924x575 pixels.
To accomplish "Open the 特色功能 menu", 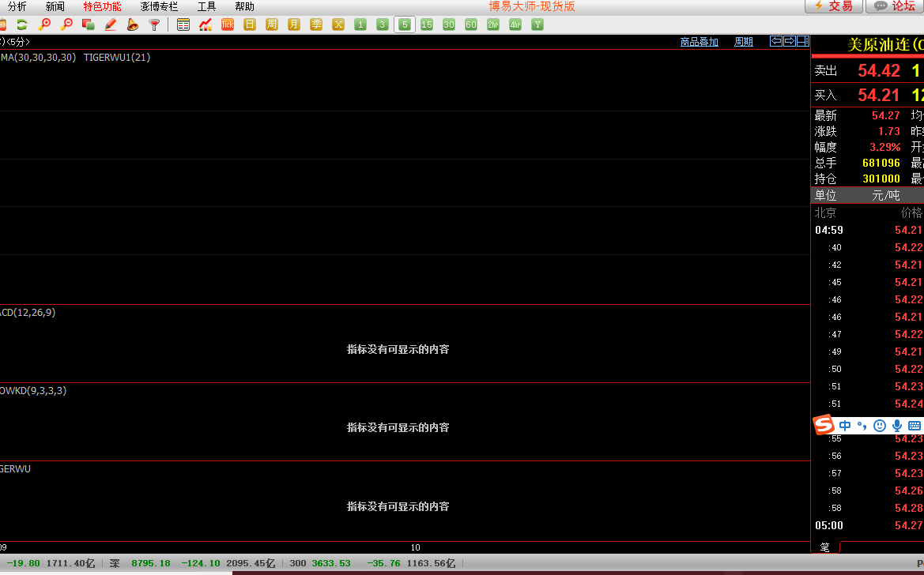I will pos(103,6).
